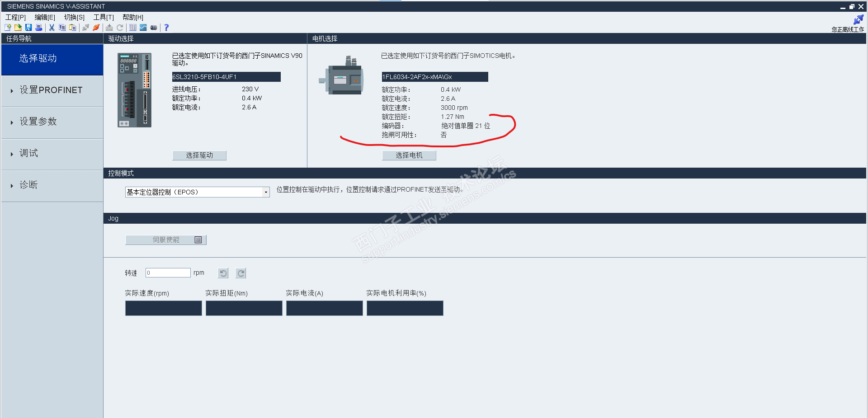Click the 实际速度(rpm) display box
This screenshot has width=868, height=418.
164,308
